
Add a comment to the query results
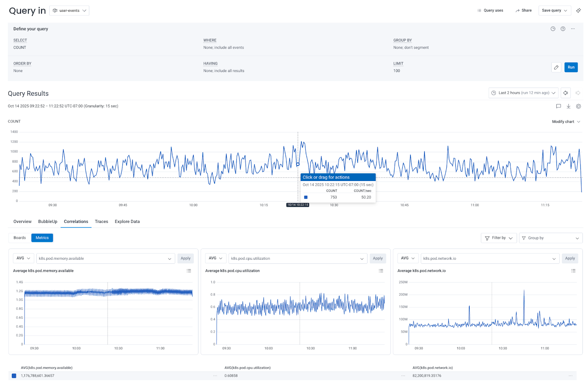(x=558, y=106)
